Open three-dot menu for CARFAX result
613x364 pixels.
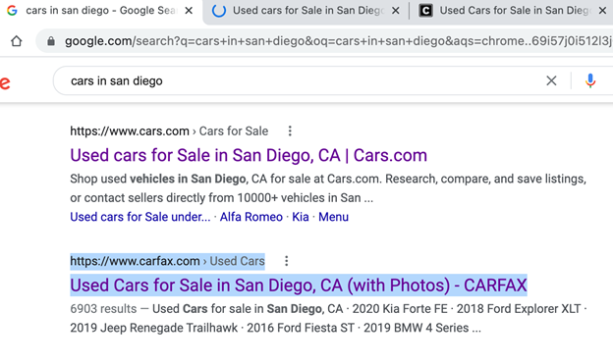click(x=287, y=261)
